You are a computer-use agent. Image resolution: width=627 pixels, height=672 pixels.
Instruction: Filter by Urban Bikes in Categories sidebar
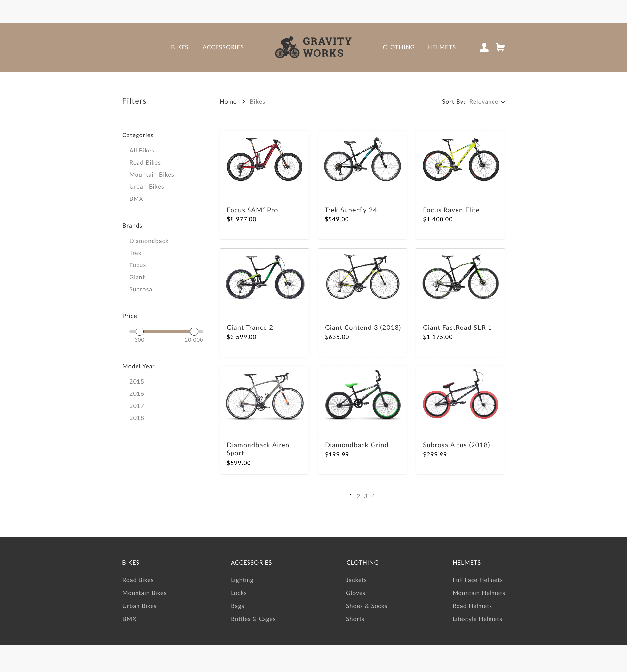point(146,187)
